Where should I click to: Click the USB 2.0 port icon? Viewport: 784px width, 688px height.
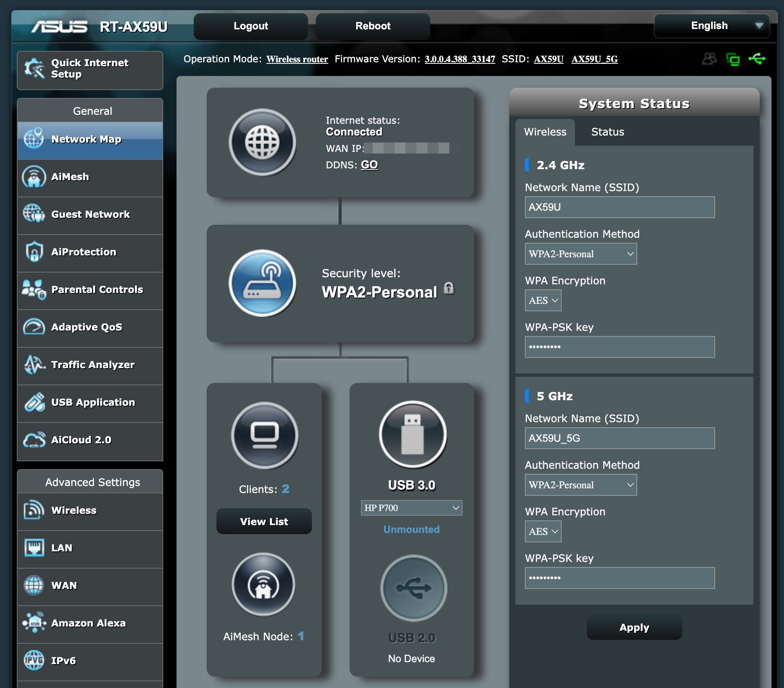pos(413,588)
